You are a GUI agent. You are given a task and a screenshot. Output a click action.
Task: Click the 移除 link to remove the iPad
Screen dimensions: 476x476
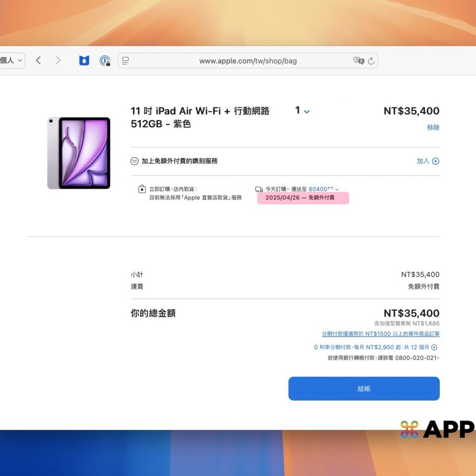[433, 128]
